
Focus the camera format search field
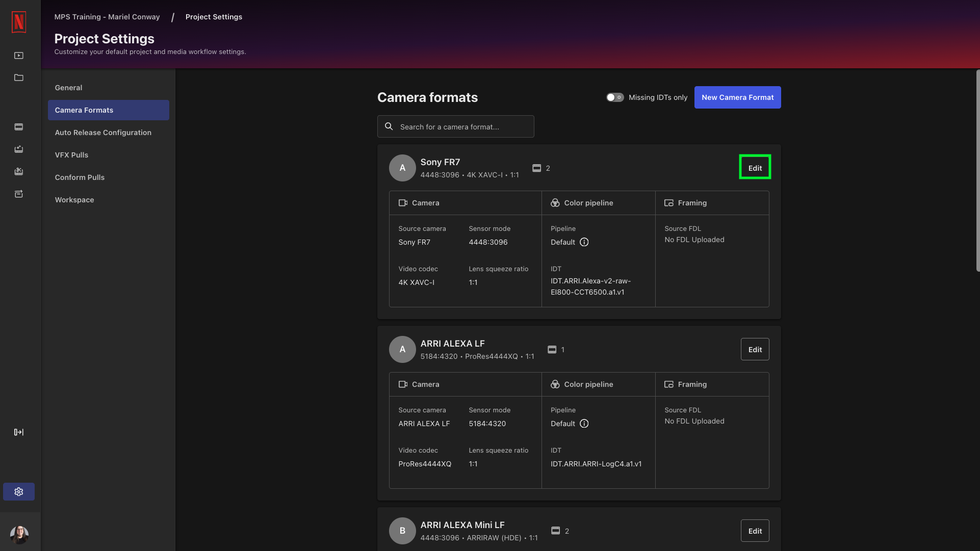click(x=456, y=126)
